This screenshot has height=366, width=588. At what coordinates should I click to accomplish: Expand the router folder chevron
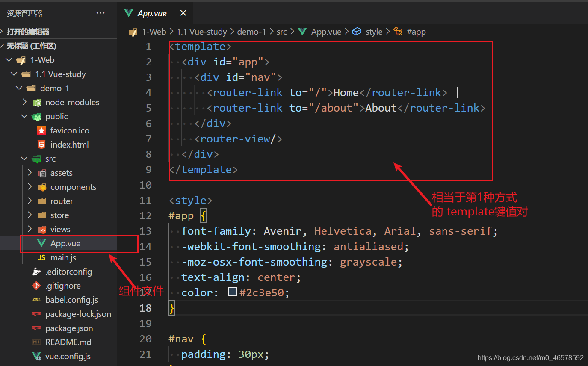tap(30, 201)
